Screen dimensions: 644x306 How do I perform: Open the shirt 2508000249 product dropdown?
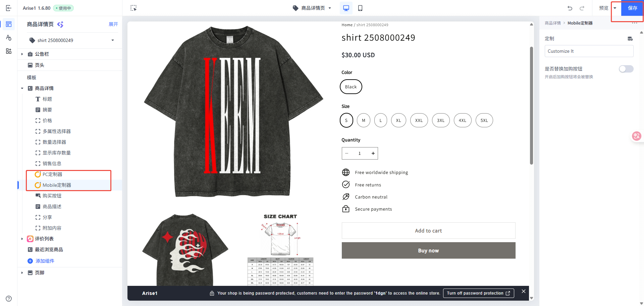coord(72,40)
